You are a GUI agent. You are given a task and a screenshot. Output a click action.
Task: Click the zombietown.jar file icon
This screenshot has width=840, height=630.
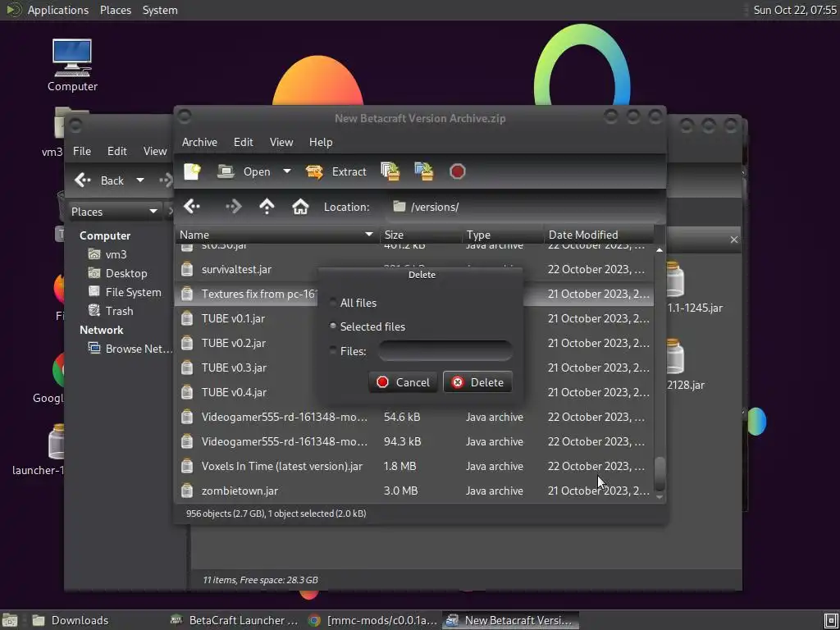pos(186,491)
